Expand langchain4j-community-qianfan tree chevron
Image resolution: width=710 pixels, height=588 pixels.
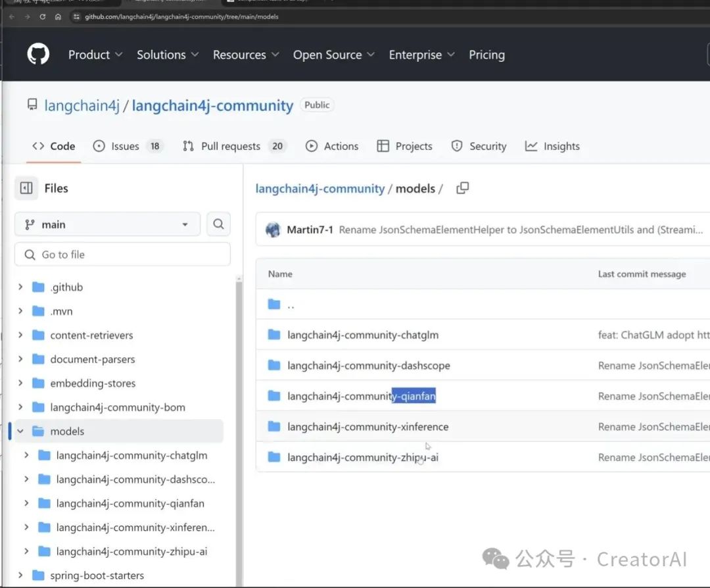pos(26,503)
